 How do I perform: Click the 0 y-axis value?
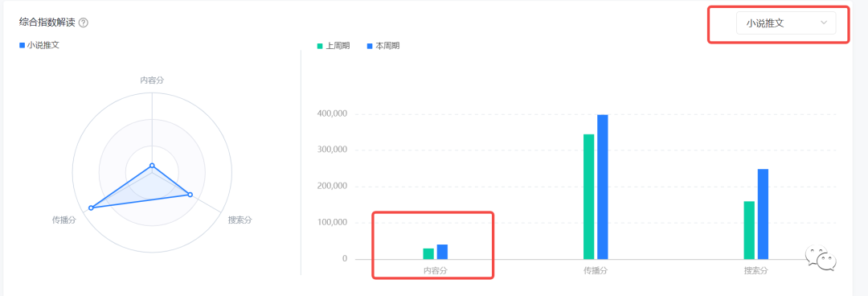click(x=344, y=259)
